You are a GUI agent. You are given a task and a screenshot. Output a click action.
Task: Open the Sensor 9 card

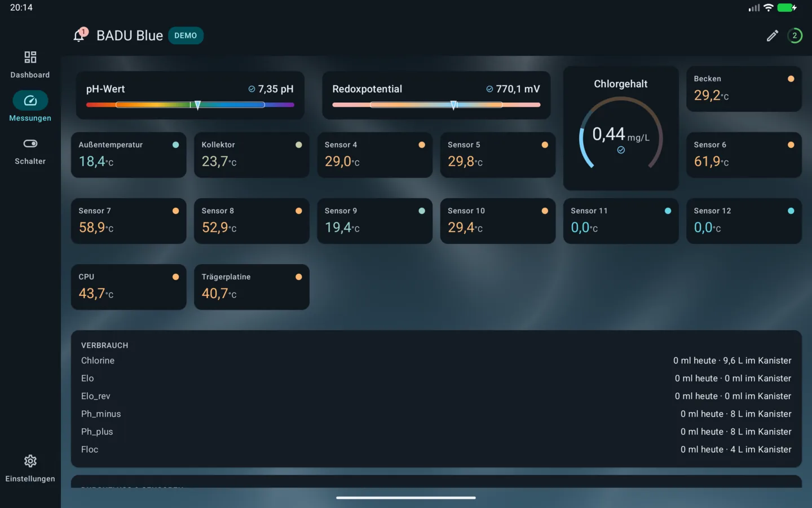coord(374,221)
